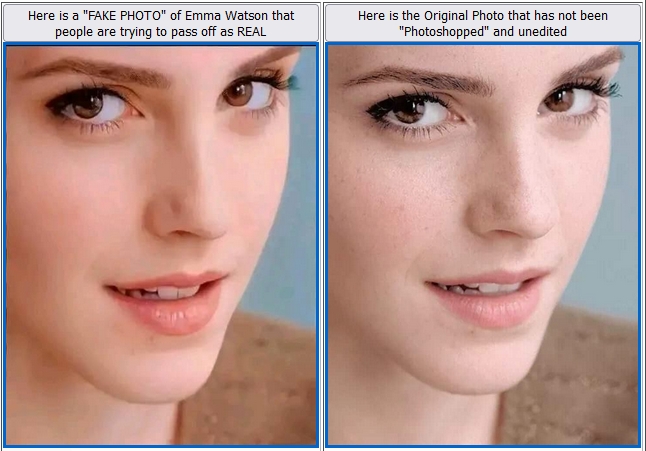646x451 pixels.
Task: Click the leftmost eyebrow in the right photo
Action: point(420,79)
